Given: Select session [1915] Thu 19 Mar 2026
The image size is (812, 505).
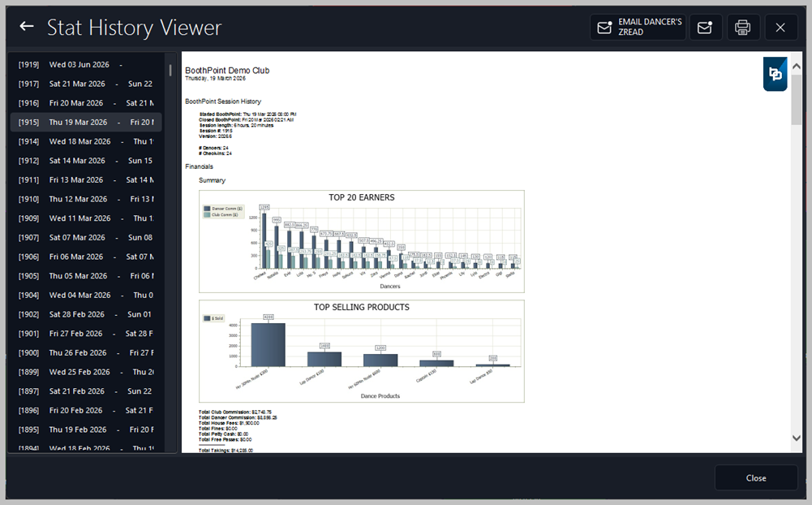Looking at the screenshot, I should tap(86, 123).
